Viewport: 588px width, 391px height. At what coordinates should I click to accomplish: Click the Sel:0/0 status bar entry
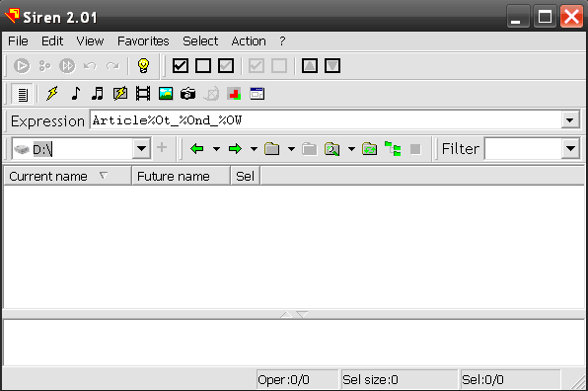510,380
